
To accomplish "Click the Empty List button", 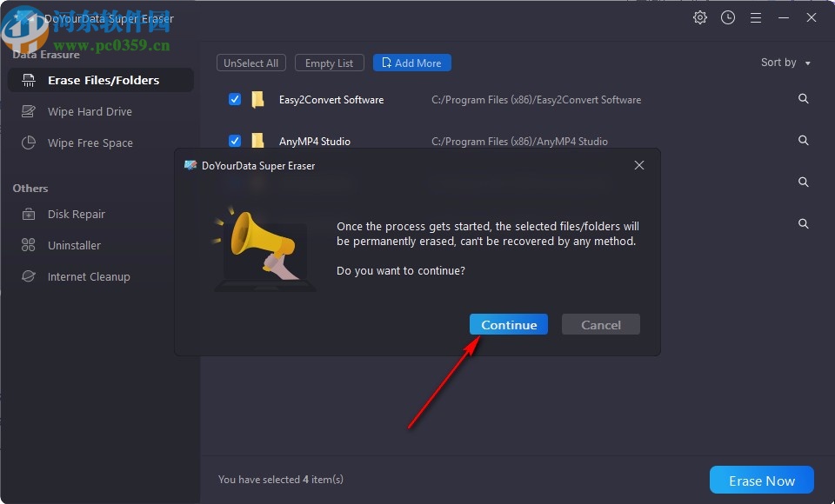I will point(329,63).
